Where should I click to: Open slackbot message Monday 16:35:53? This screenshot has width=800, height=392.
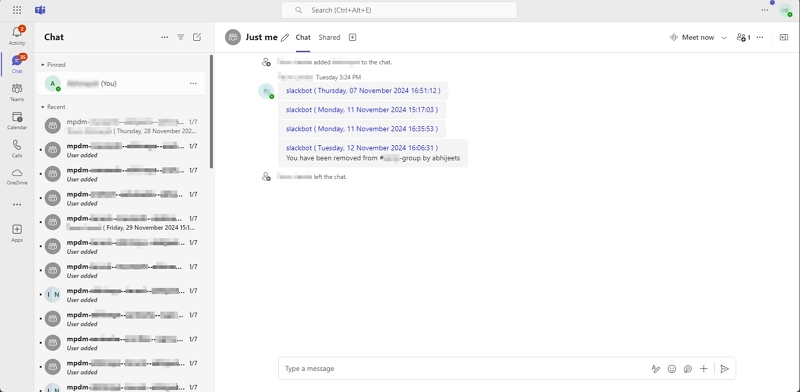pos(362,129)
